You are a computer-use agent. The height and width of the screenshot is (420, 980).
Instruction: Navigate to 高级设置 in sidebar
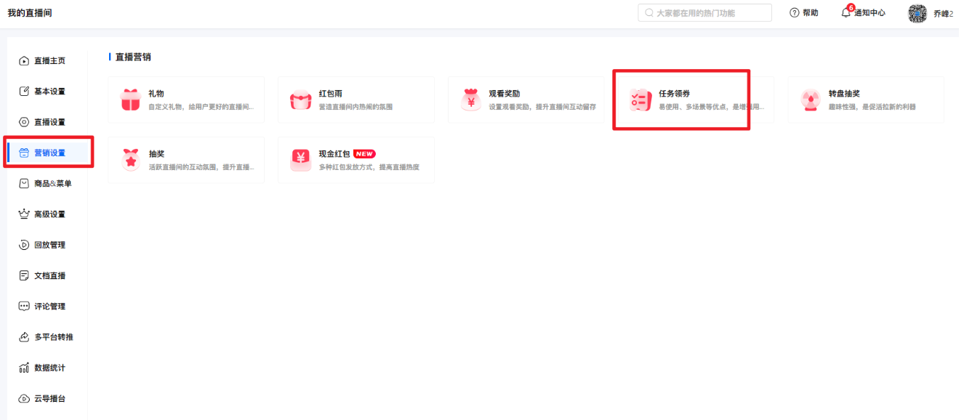click(49, 214)
